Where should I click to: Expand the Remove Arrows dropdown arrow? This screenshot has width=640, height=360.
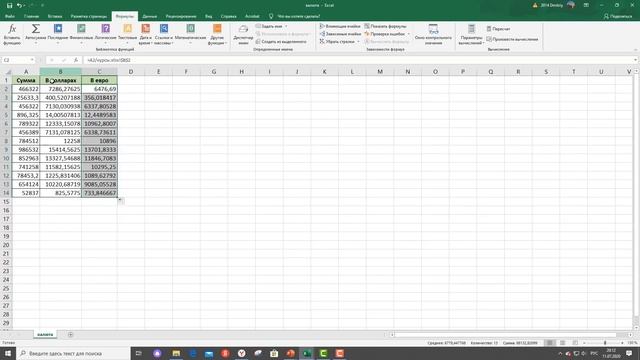[x=358, y=42]
